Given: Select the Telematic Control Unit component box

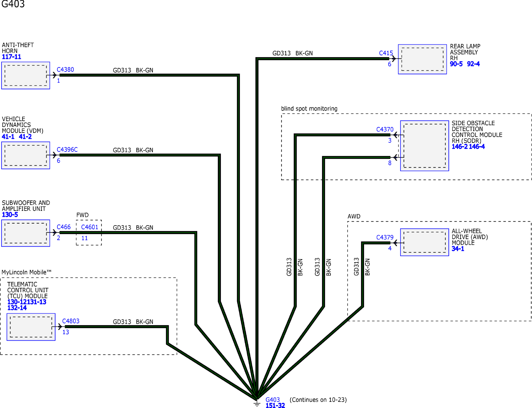Looking at the screenshot, I should point(31,327).
